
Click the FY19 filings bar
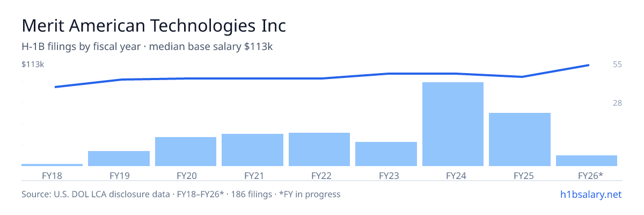point(119,159)
